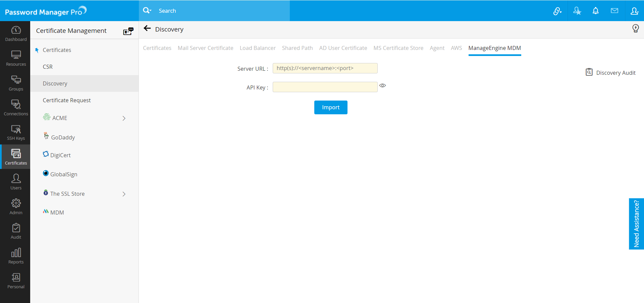Select the Resources icon in the left navigation
This screenshot has width=644, height=303.
coord(15,57)
